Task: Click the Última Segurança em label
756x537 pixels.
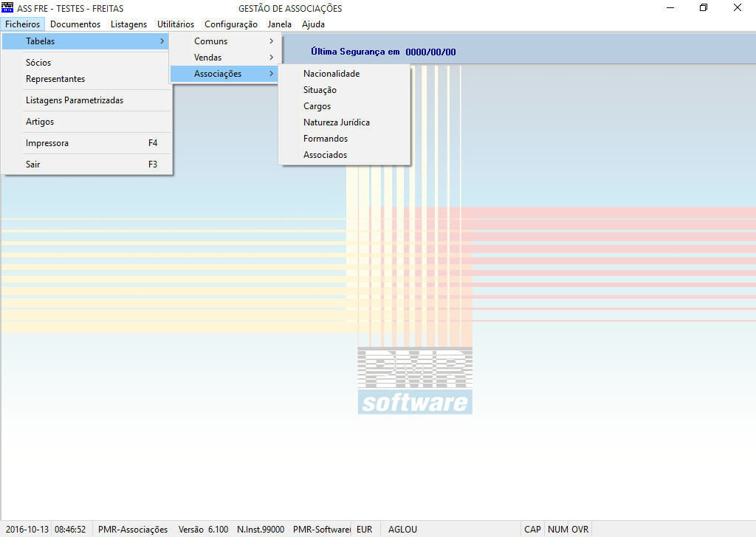Action: (355, 52)
